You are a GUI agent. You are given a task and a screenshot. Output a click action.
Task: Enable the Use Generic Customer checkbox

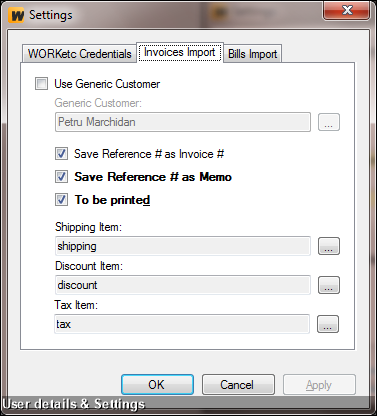pyautogui.click(x=42, y=83)
